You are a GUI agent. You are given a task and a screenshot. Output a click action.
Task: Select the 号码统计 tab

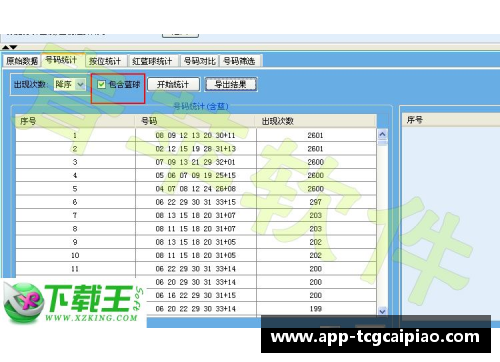pyautogui.click(x=62, y=60)
